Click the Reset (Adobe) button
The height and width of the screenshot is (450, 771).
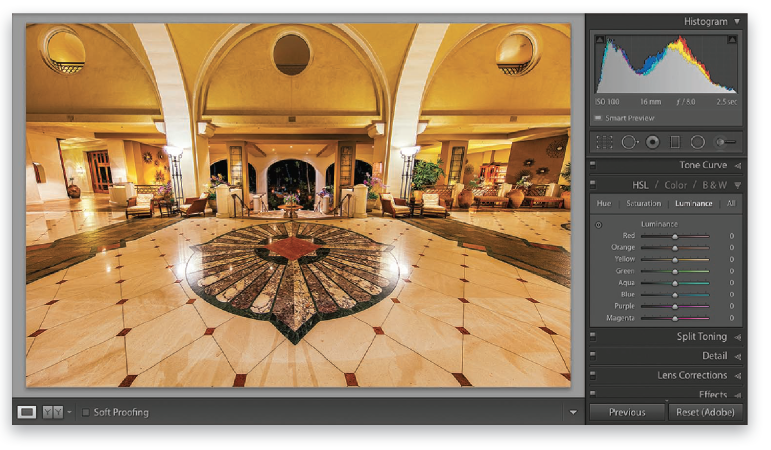click(706, 412)
